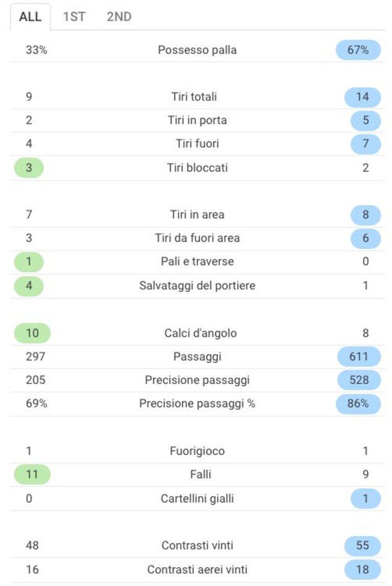Select the blue 528 Precisione passaggi badge
Viewport: 392px width, 586px height.
359,380
